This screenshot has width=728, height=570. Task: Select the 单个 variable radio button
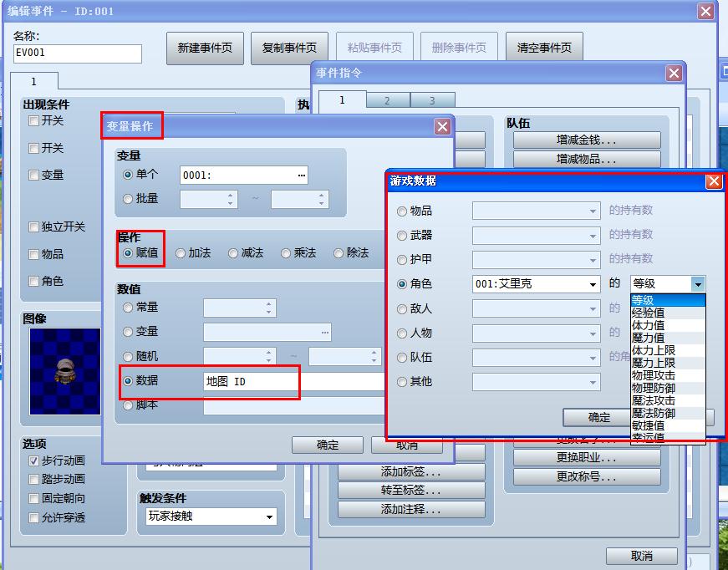click(x=128, y=175)
